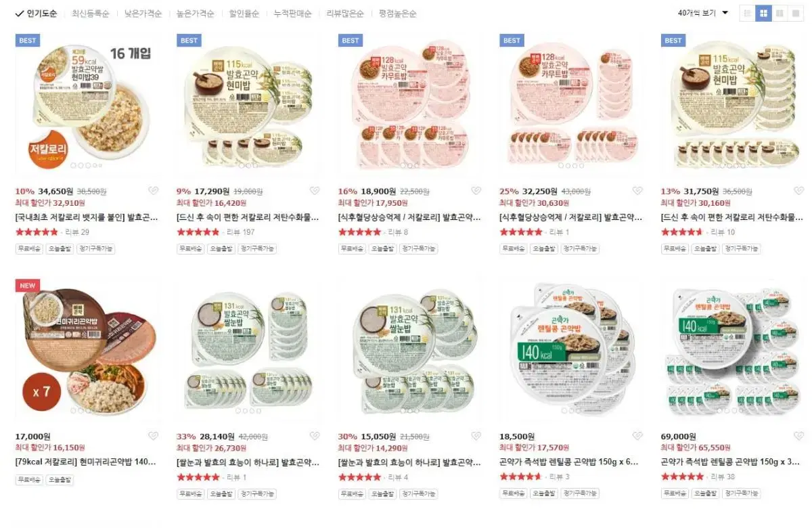Switch to single large image view icon
This screenshot has height=528, width=812.
pos(796,13)
